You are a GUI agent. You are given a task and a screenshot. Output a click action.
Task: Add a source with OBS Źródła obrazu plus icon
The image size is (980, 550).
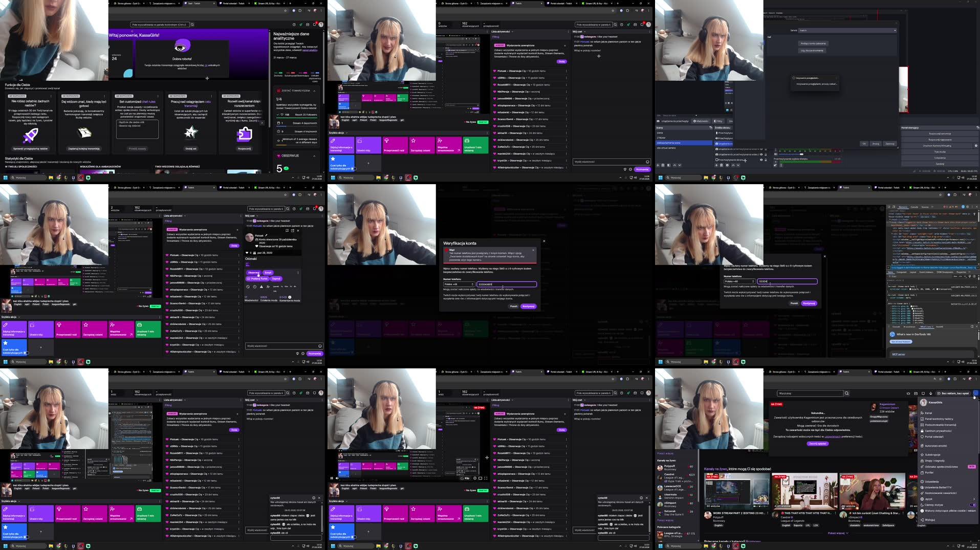coord(716,165)
